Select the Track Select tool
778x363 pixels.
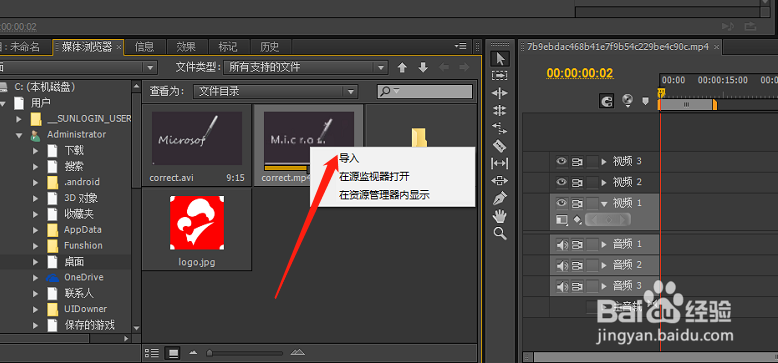coord(500,75)
